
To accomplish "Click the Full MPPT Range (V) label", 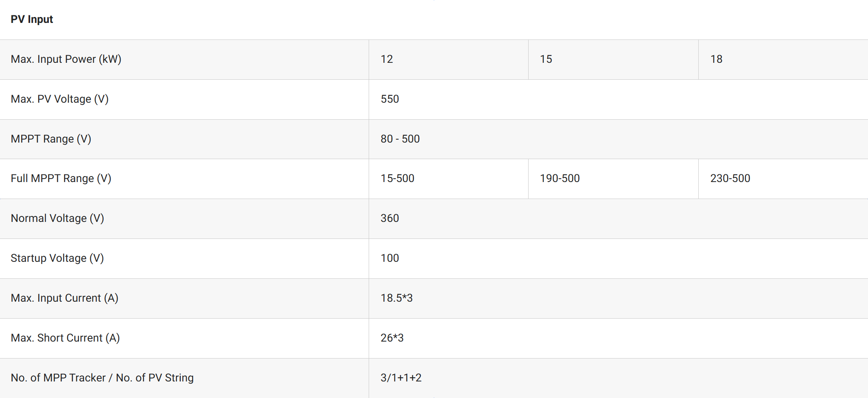I will 61,178.
